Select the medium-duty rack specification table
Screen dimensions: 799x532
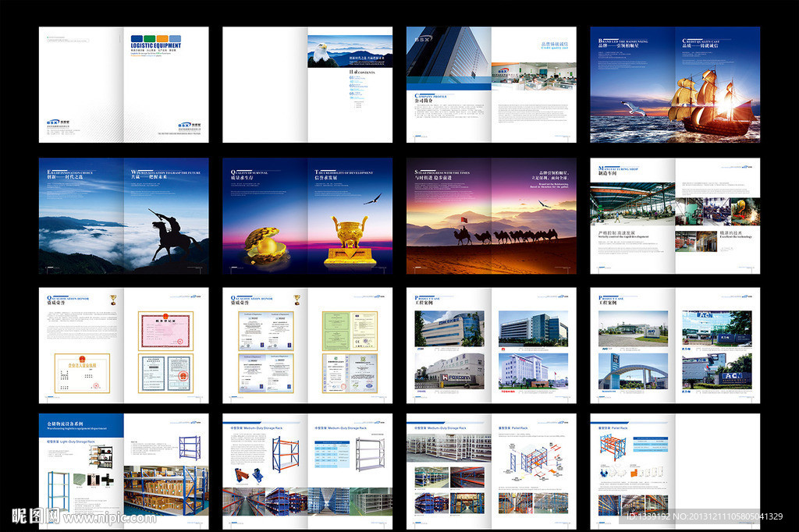[332, 456]
